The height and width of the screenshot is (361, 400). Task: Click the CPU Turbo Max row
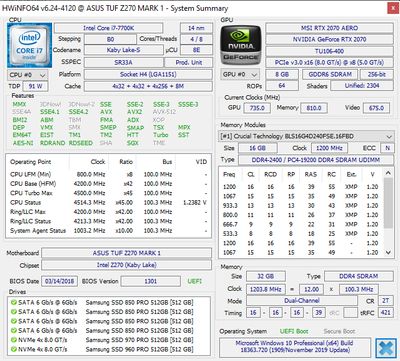click(108, 193)
